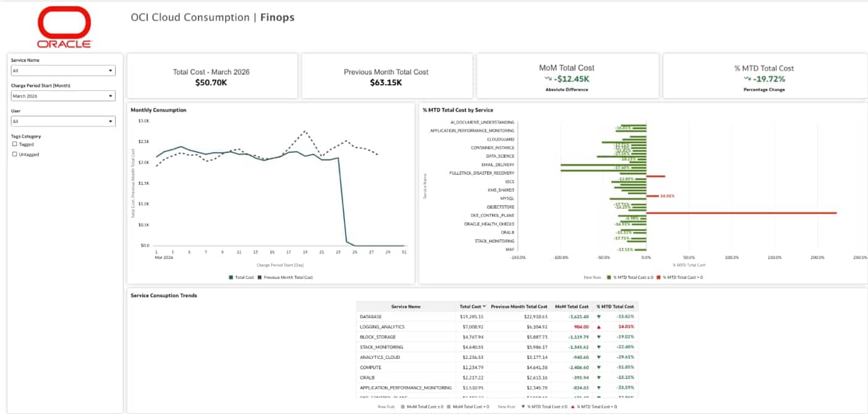Click the trend arrow icon on MoM Total Cost card
Screen dimensions: 868x414
[548, 79]
